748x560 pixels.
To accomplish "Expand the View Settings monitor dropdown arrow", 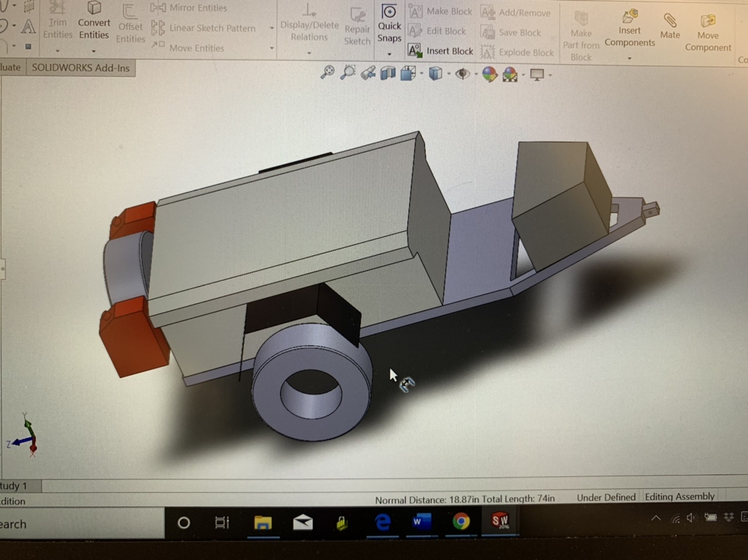I will [x=550, y=75].
